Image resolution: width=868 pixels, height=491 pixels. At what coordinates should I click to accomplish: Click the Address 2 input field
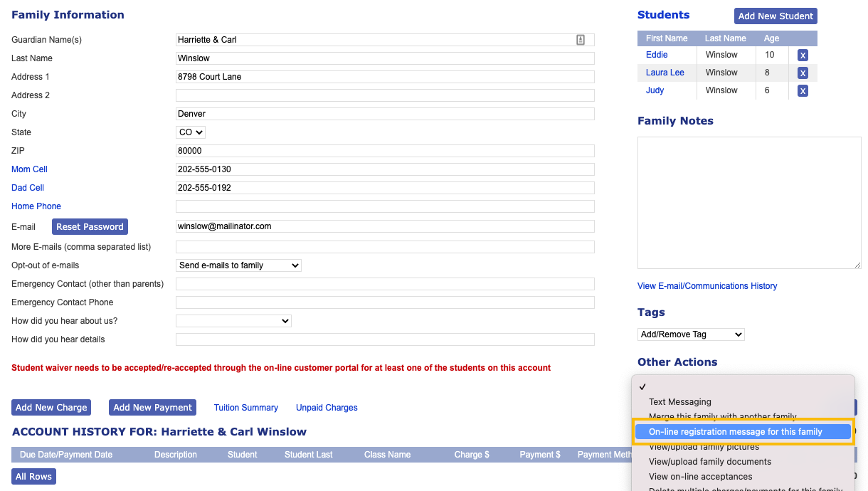point(385,95)
